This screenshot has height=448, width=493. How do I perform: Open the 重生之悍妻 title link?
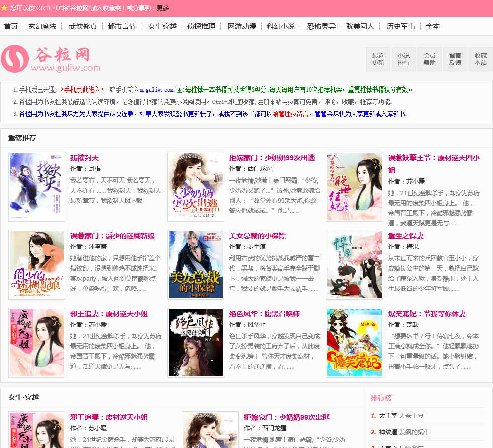click(x=406, y=236)
